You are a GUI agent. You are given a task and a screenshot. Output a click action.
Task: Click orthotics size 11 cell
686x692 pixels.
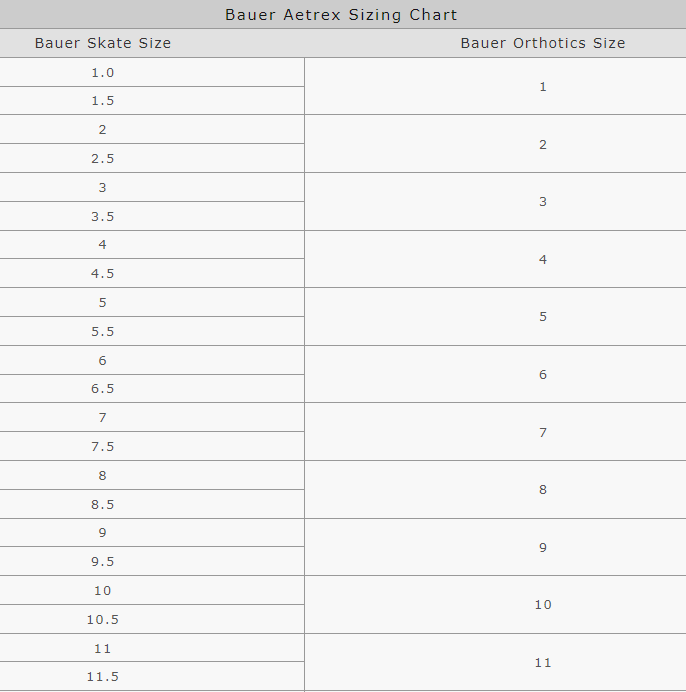point(543,662)
